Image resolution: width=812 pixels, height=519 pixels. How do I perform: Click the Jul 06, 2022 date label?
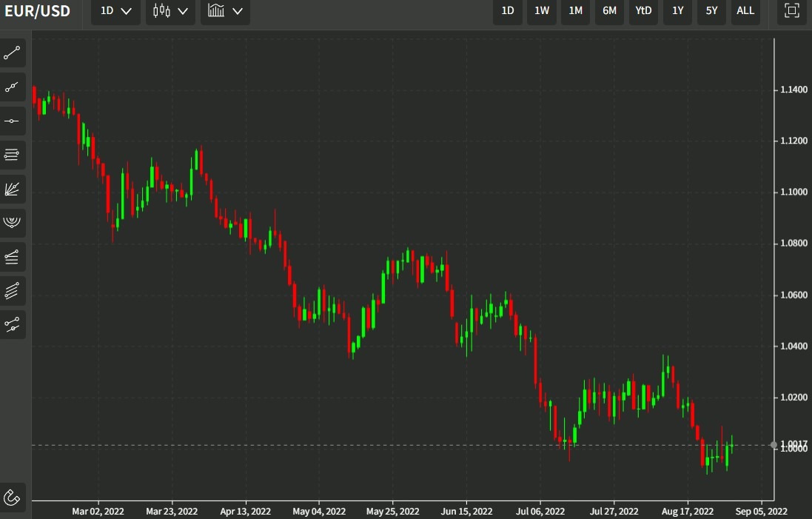[x=540, y=512]
